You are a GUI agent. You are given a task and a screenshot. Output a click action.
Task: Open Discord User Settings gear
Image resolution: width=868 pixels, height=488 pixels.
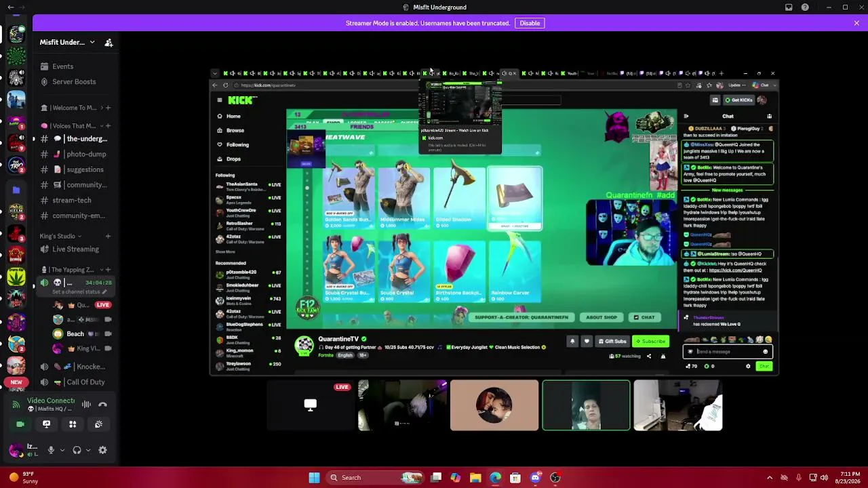(x=102, y=450)
